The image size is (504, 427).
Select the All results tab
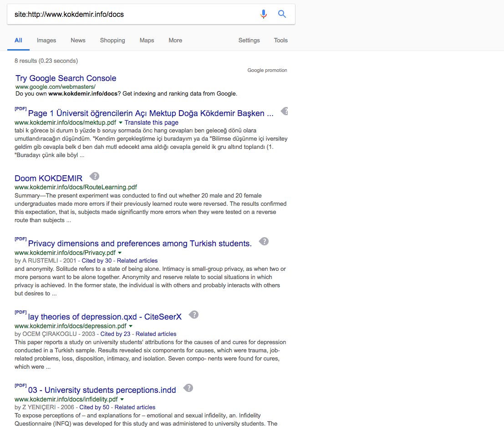(x=18, y=40)
